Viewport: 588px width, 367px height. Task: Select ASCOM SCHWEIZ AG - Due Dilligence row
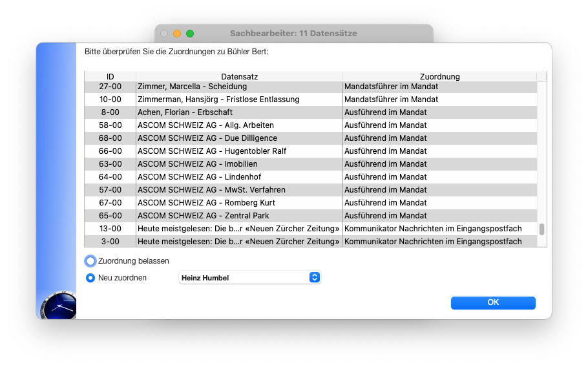click(x=311, y=138)
